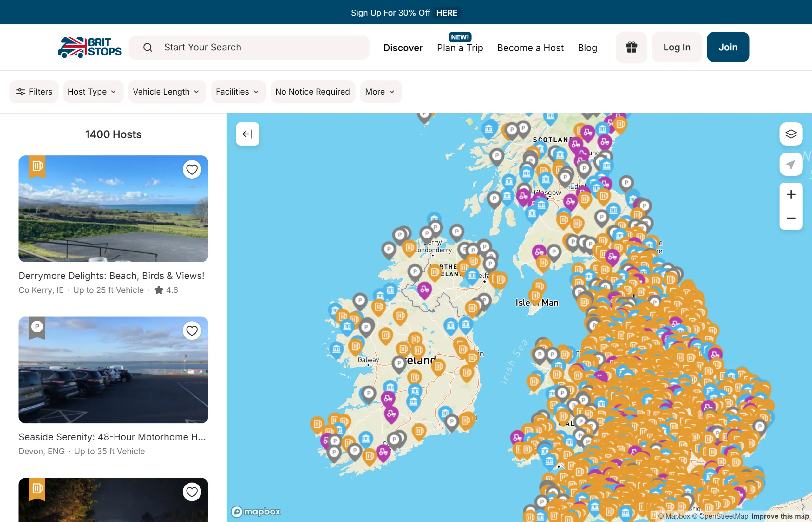Toggle the No Notice Required filter

[313, 92]
